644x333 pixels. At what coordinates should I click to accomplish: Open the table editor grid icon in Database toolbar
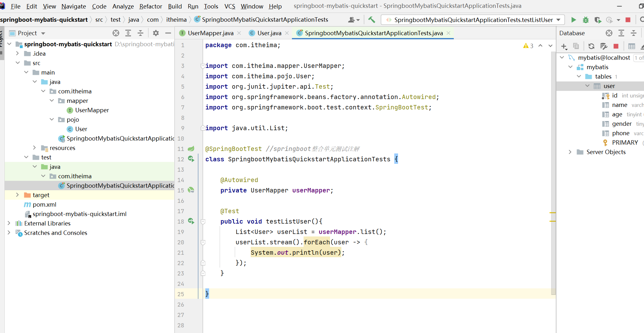click(x=631, y=46)
